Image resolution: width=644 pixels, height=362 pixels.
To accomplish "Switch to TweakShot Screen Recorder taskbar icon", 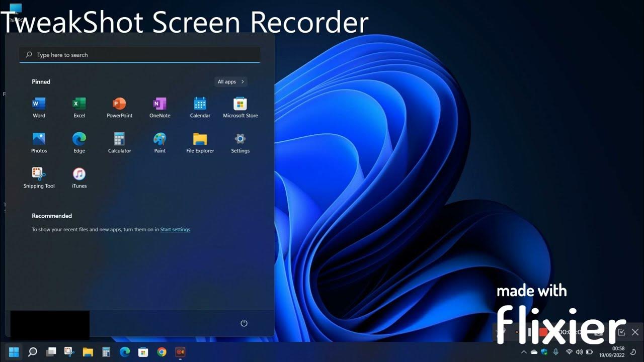I will [180, 351].
